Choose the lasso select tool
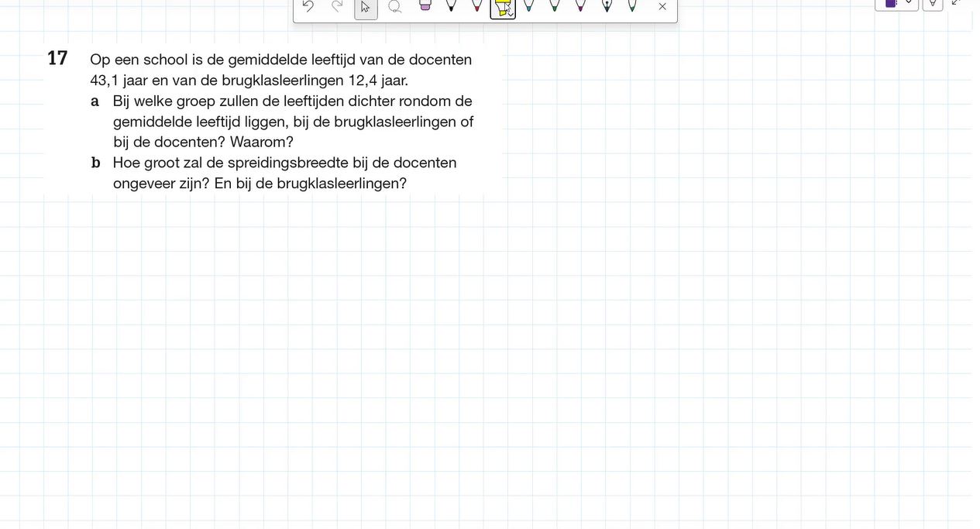Viewport: 980px width, 529px height. (394, 6)
